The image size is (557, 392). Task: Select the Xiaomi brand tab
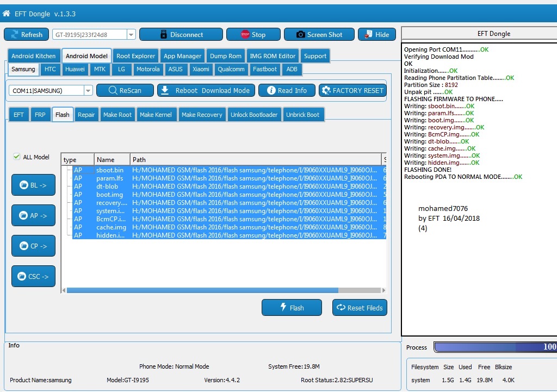point(201,69)
